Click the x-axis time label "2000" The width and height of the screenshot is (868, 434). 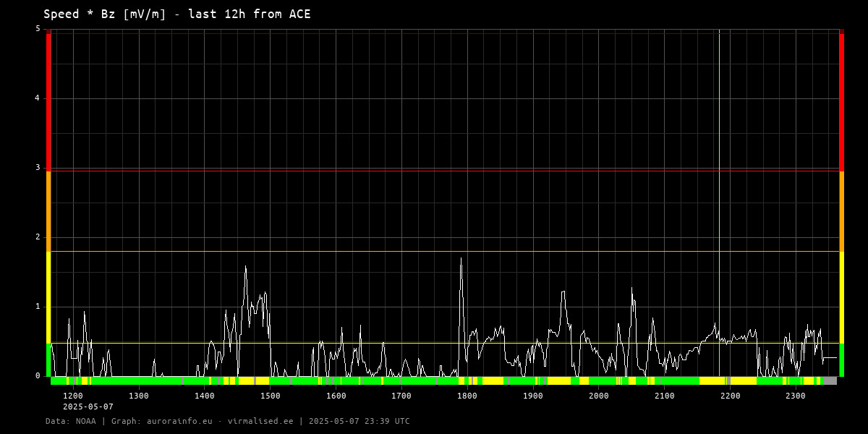click(599, 396)
